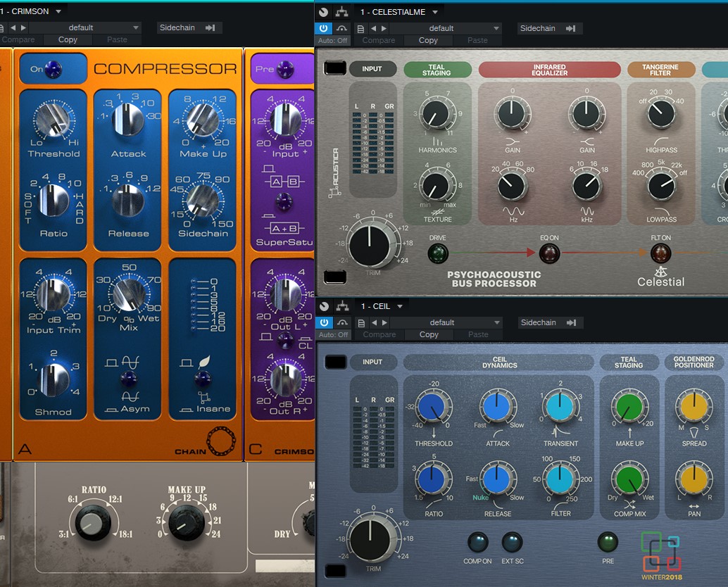The image size is (728, 587).
Task: Click Sidechain button in Celestialme window
Action: [549, 28]
